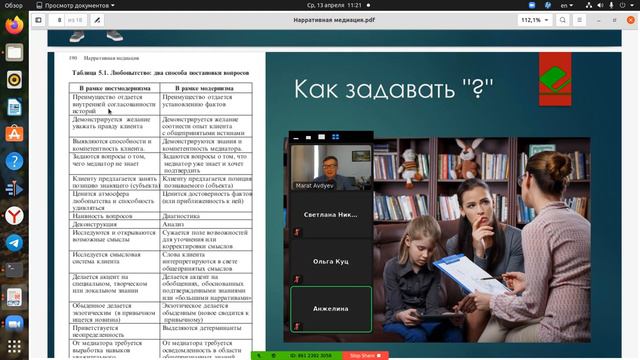The image size is (640, 360).
Task: Open Ubuntu Software from the dock
Action: 14,134
